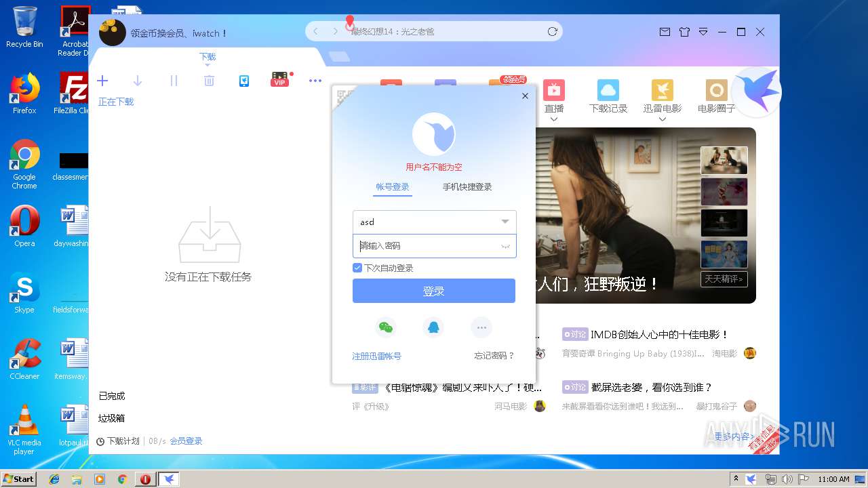Toggle password visibility eye icon
The width and height of the screenshot is (868, 488).
505,246
